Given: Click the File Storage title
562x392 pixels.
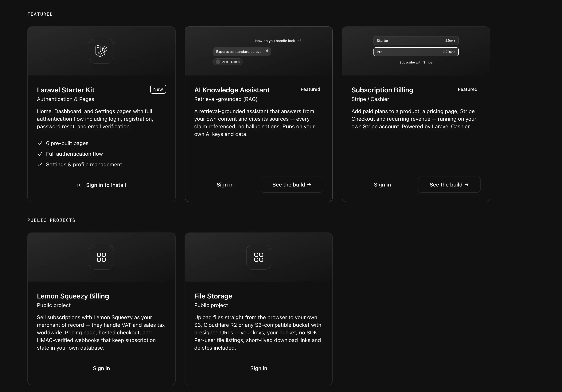Looking at the screenshot, I should point(213,296).
